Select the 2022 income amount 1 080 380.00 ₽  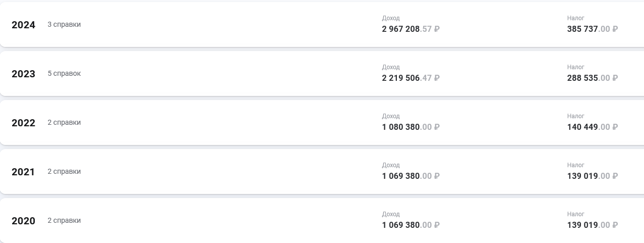click(411, 127)
